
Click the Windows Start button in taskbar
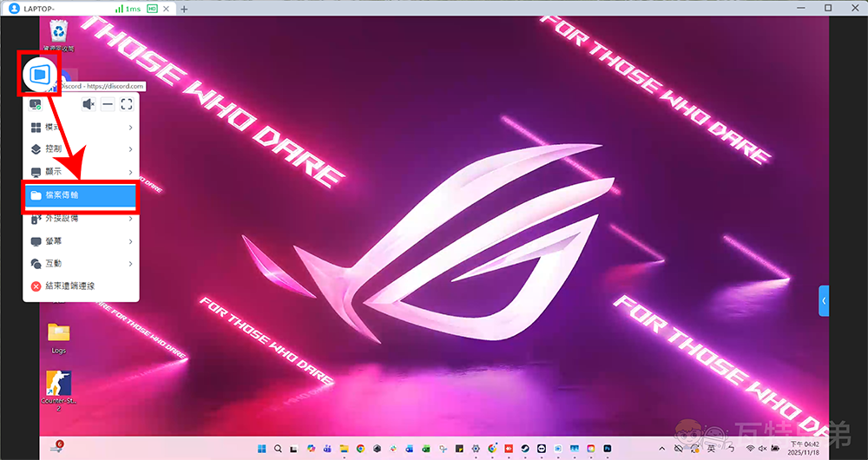[260, 449]
